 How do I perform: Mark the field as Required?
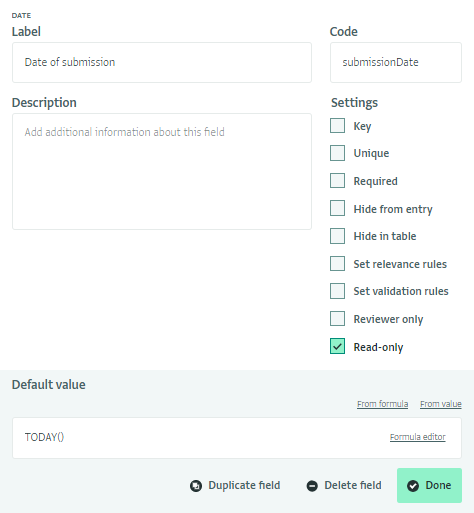(x=337, y=181)
